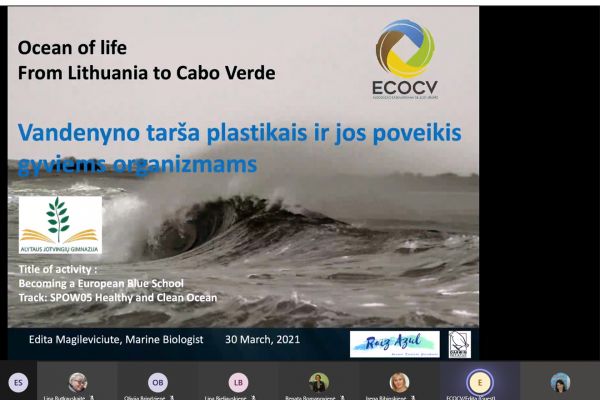
Task: Open the green-background participant photo next to LB
Action: [319, 382]
